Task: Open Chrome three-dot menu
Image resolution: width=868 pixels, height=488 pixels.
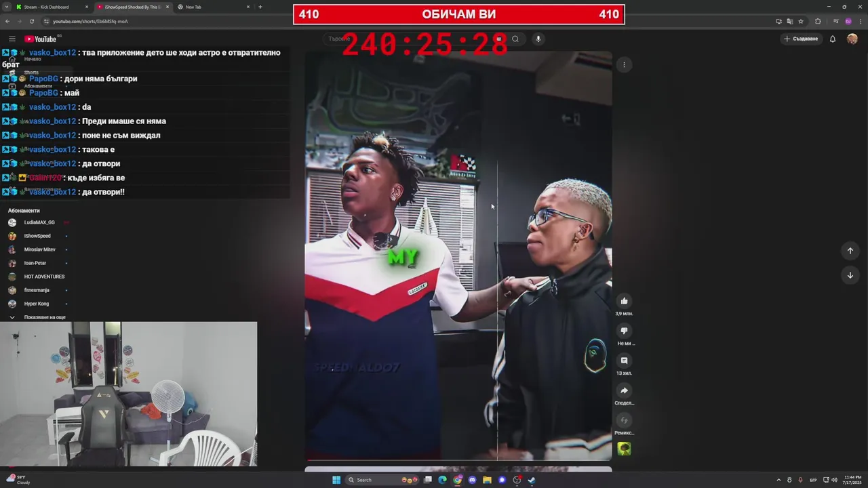Action: (860, 21)
